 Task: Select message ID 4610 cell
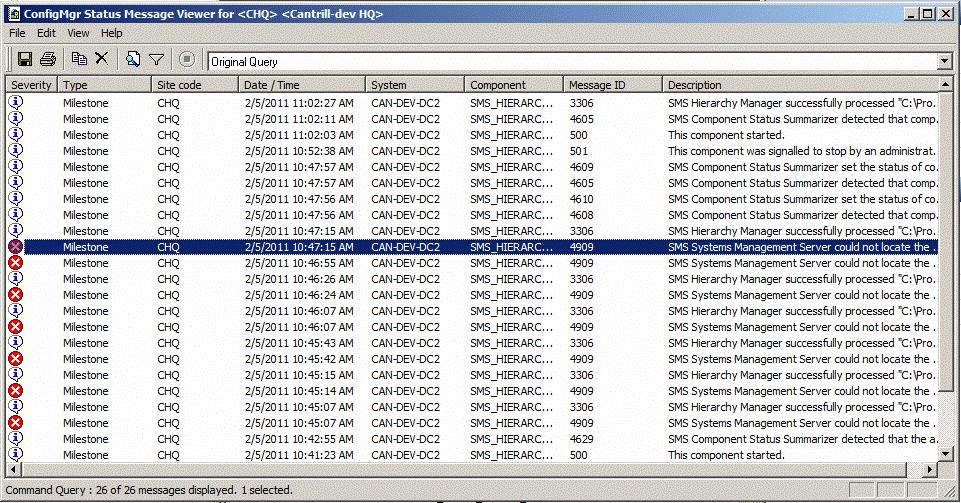tap(581, 199)
